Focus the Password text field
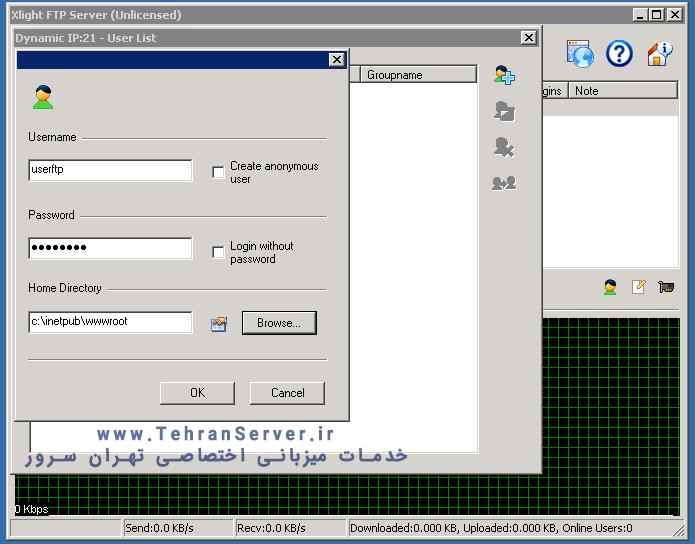The height and width of the screenshot is (544, 695). [110, 248]
